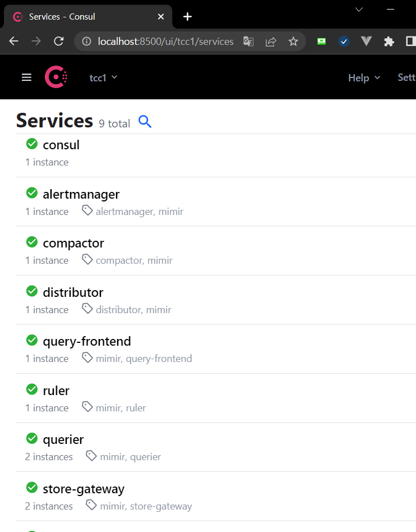This screenshot has height=532, width=416.
Task: Open the query-frontend service
Action: click(x=87, y=342)
